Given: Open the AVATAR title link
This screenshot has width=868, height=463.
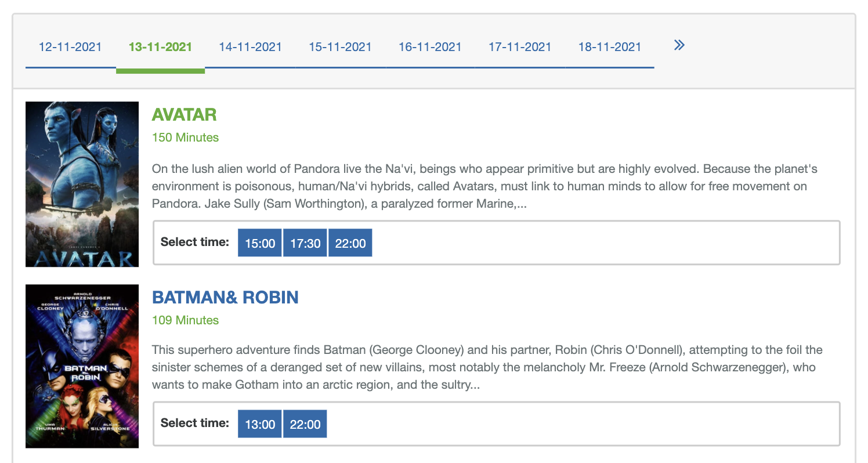Looking at the screenshot, I should [x=184, y=115].
